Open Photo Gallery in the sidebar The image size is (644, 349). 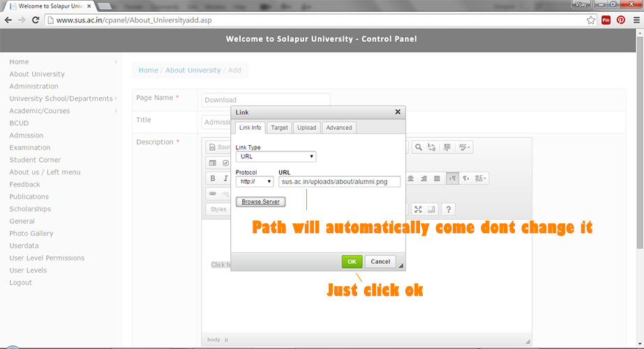[31, 234]
